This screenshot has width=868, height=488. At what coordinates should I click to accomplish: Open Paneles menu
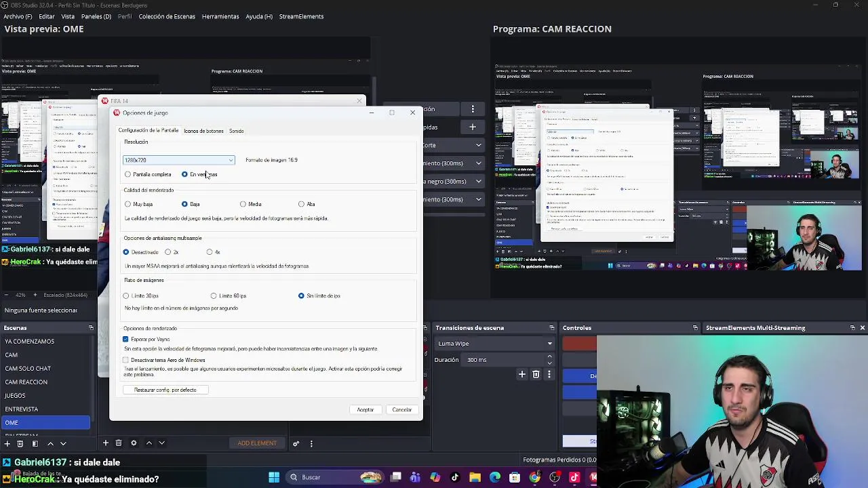coord(96,16)
